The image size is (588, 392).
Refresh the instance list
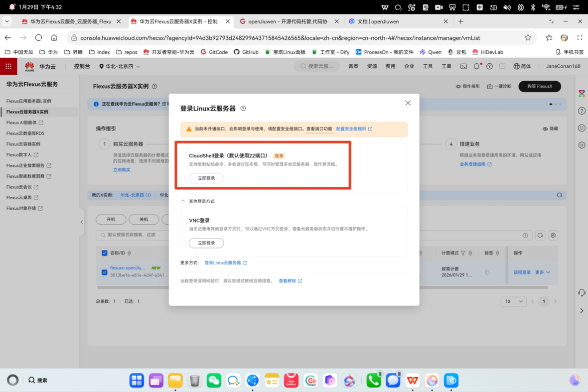540,236
